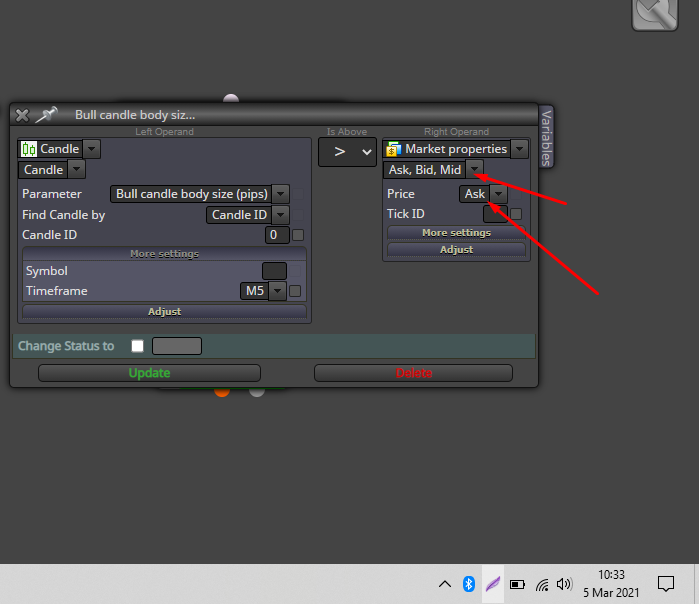This screenshot has width=699, height=604.
Task: Open the Wi-Fi network icon
Action: pyautogui.click(x=542, y=584)
